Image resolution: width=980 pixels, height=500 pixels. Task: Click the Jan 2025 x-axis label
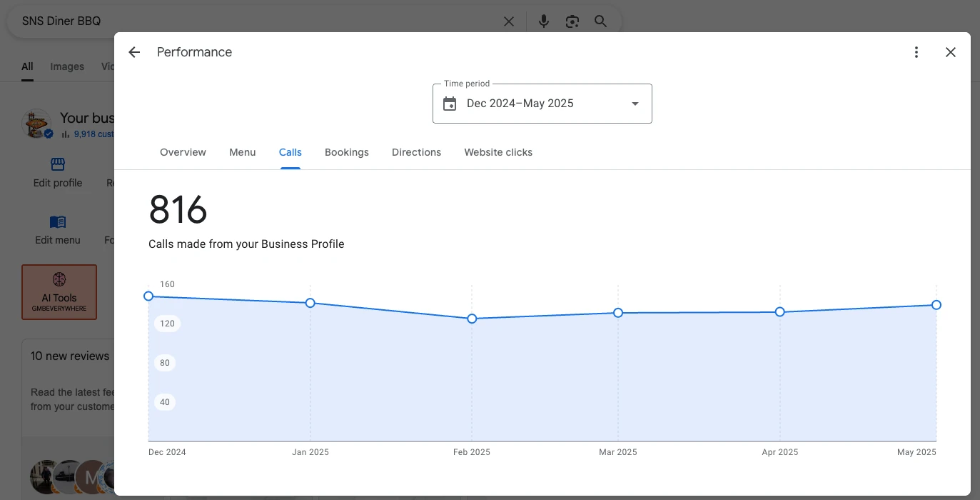[x=310, y=452]
